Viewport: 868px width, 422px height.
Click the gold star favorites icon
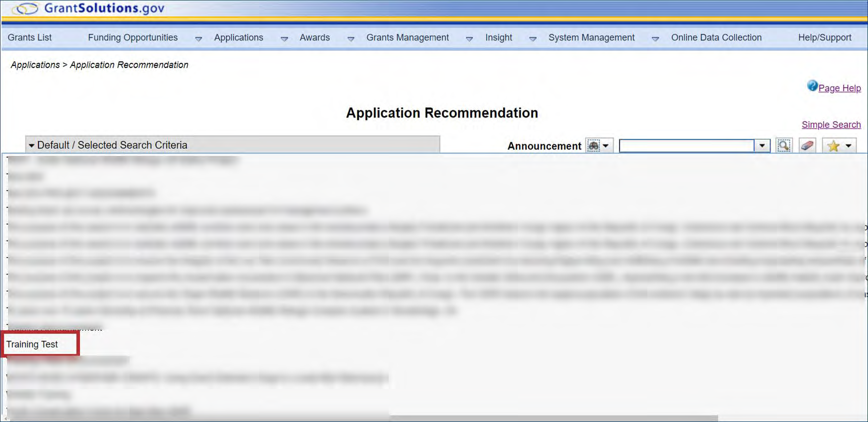(x=833, y=146)
